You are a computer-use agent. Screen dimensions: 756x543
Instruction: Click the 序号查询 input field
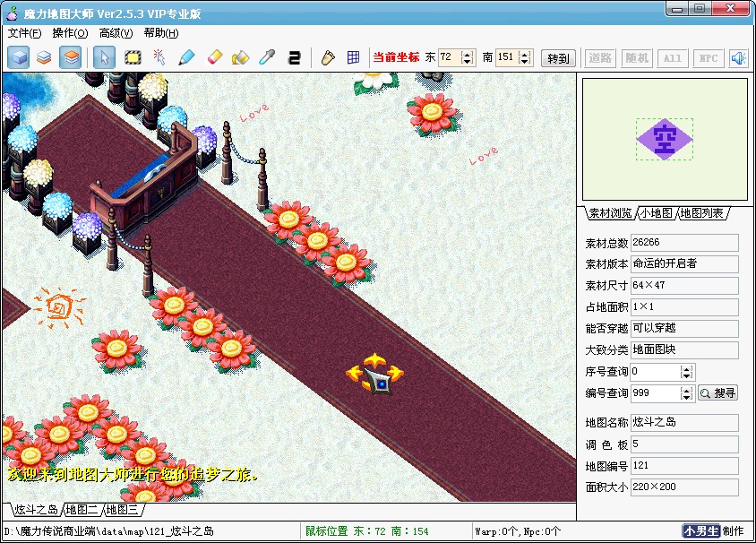(x=655, y=371)
